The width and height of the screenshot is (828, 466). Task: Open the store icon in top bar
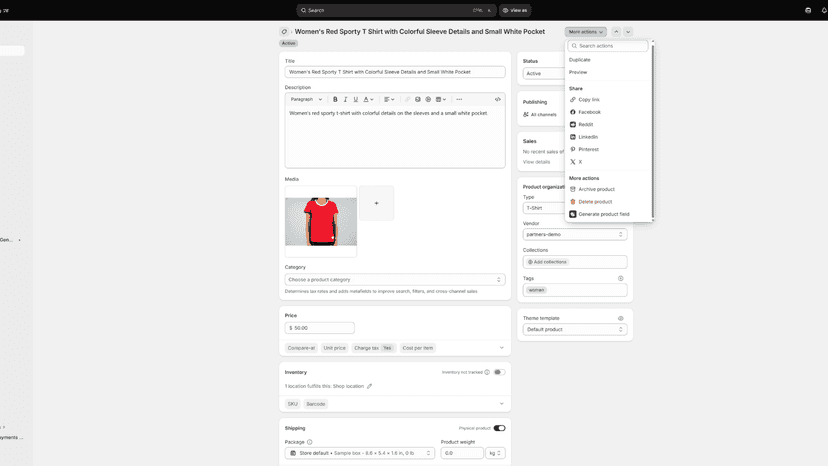tap(808, 10)
